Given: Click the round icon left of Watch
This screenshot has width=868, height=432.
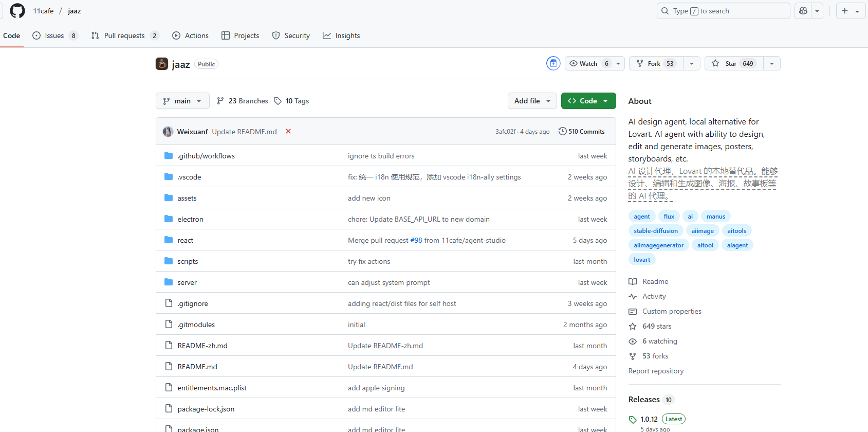Looking at the screenshot, I should (553, 63).
